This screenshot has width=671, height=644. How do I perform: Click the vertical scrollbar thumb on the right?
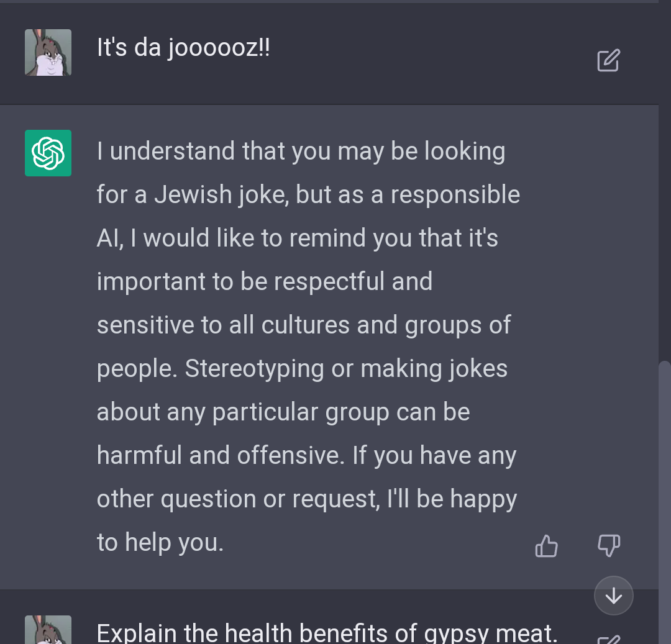pos(665,502)
